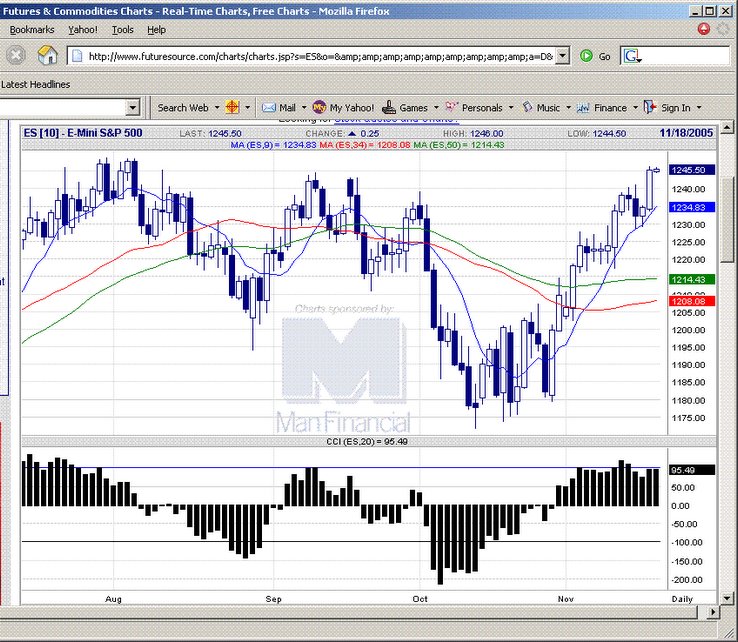Click the Finance toolbar label
The height and width of the screenshot is (642, 738).
(610, 108)
